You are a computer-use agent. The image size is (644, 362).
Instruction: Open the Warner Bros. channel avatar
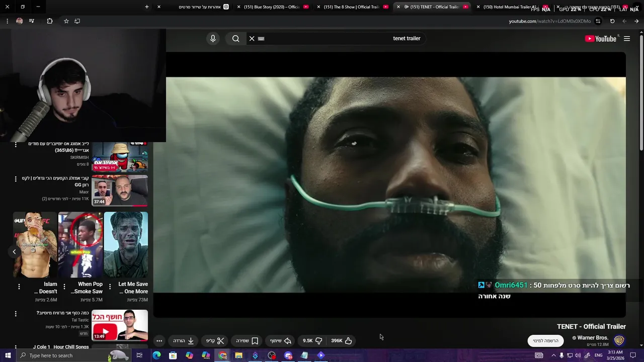tap(619, 340)
